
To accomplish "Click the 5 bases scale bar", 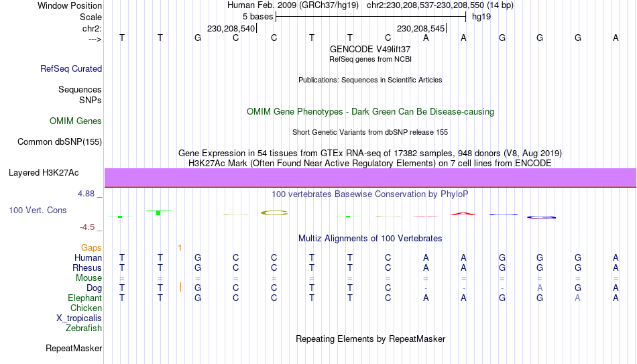I will point(371,17).
